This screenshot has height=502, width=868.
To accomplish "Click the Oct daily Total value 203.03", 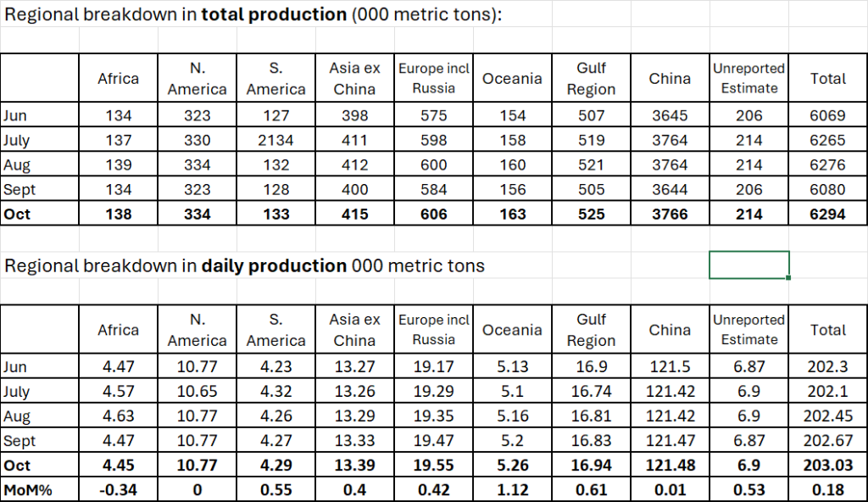I will [x=827, y=466].
